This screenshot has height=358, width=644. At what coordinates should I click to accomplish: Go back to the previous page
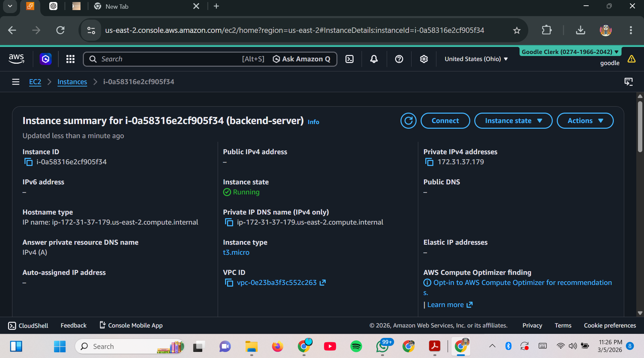(x=12, y=31)
